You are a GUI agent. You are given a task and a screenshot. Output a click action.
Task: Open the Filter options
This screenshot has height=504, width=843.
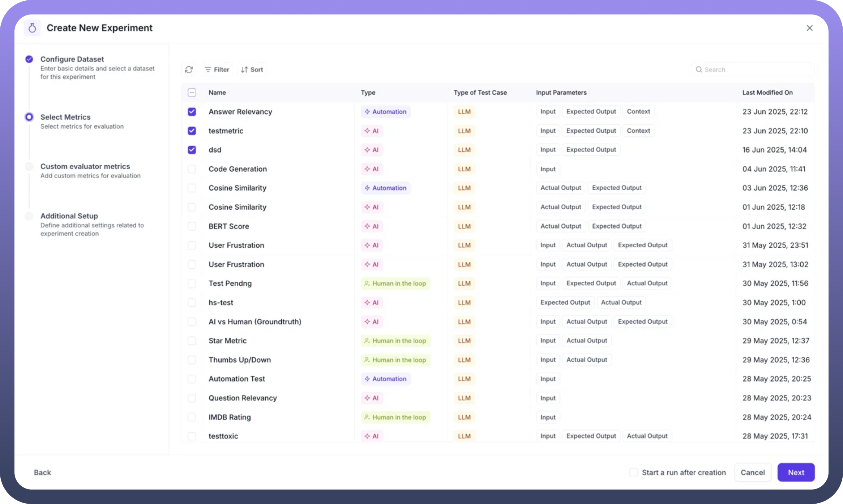[x=217, y=69]
